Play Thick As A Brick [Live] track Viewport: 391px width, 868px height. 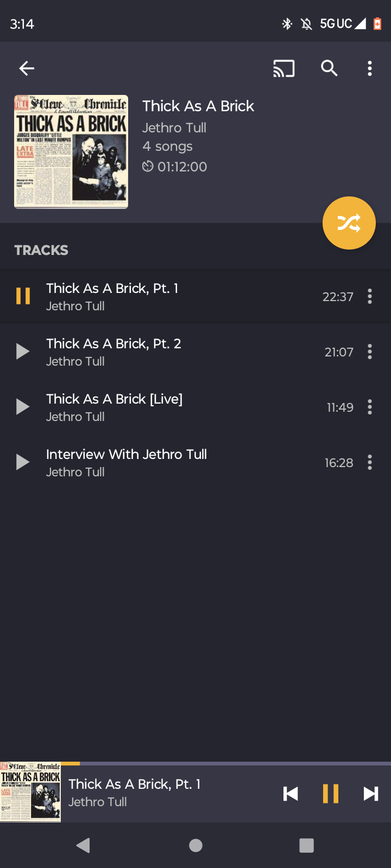[x=23, y=407]
